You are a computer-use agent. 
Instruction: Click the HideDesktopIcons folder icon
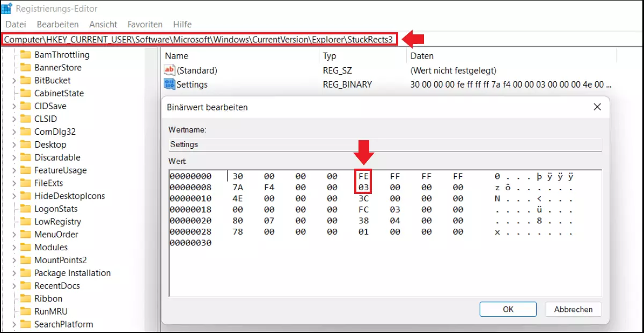pyautogui.click(x=26, y=196)
